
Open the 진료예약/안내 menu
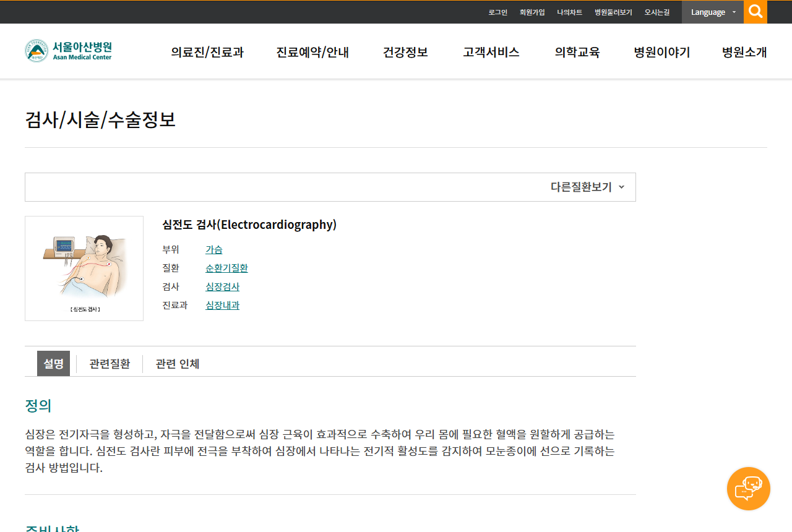click(x=312, y=52)
